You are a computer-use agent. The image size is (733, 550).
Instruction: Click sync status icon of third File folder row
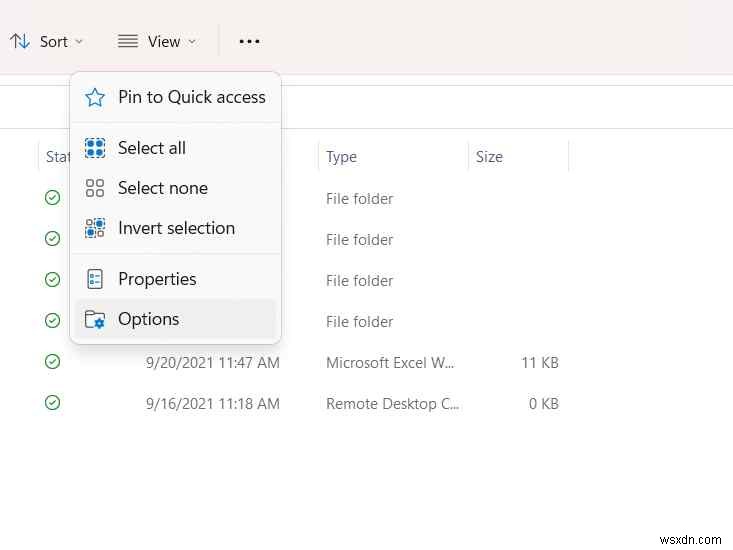click(52, 279)
